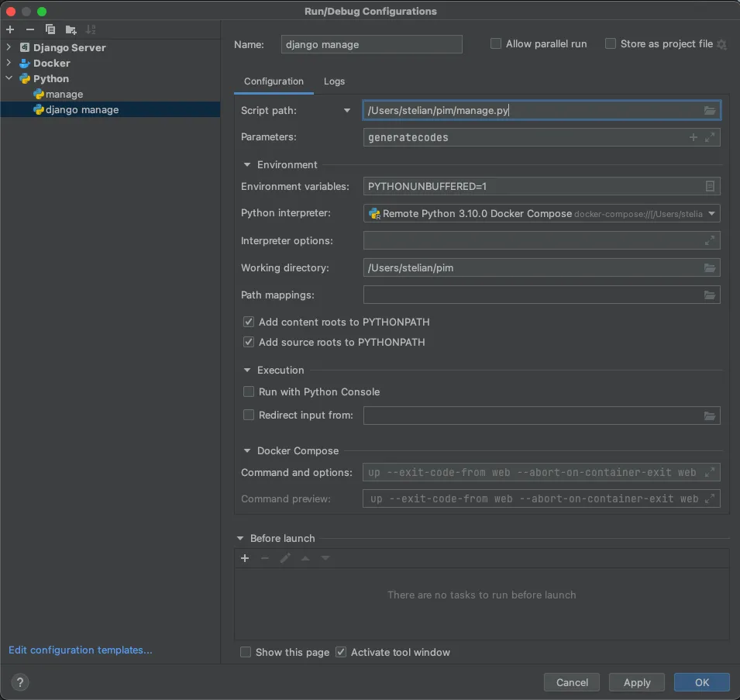Expand the Command preview field
Screen dimensions: 740x700
pyautogui.click(x=709, y=498)
